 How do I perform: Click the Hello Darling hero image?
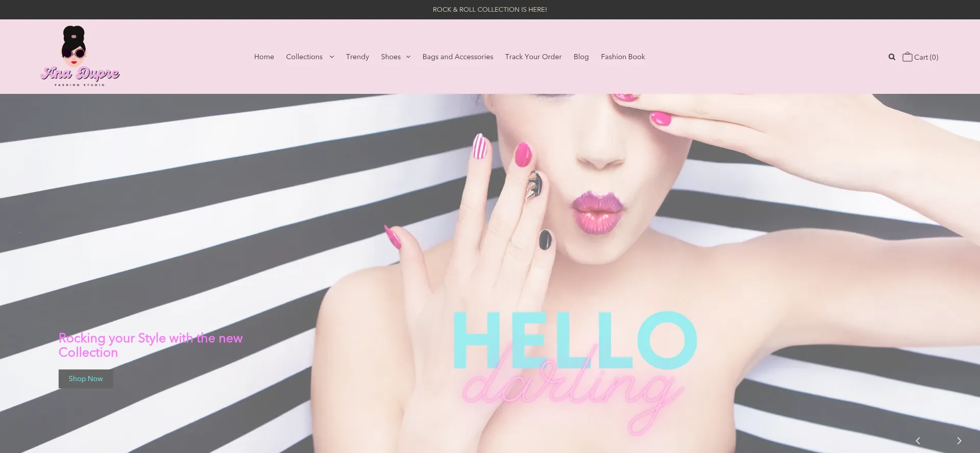click(x=490, y=273)
